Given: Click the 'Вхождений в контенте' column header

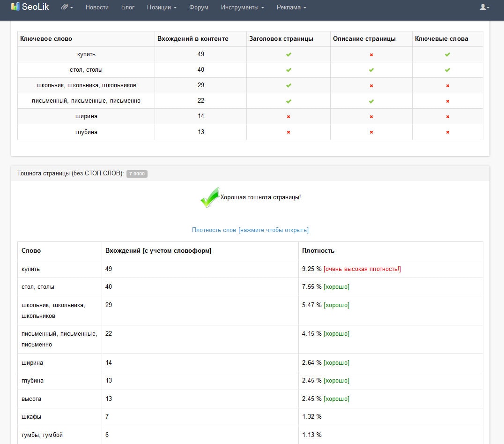Looking at the screenshot, I should coord(193,39).
